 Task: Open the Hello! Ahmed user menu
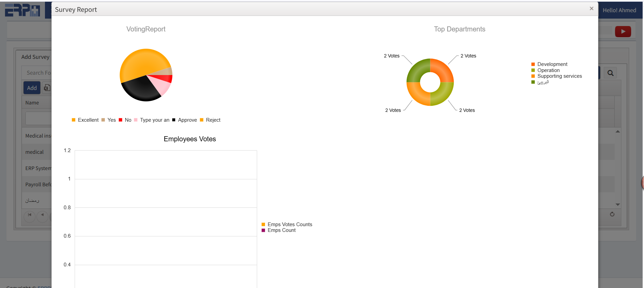(x=619, y=10)
